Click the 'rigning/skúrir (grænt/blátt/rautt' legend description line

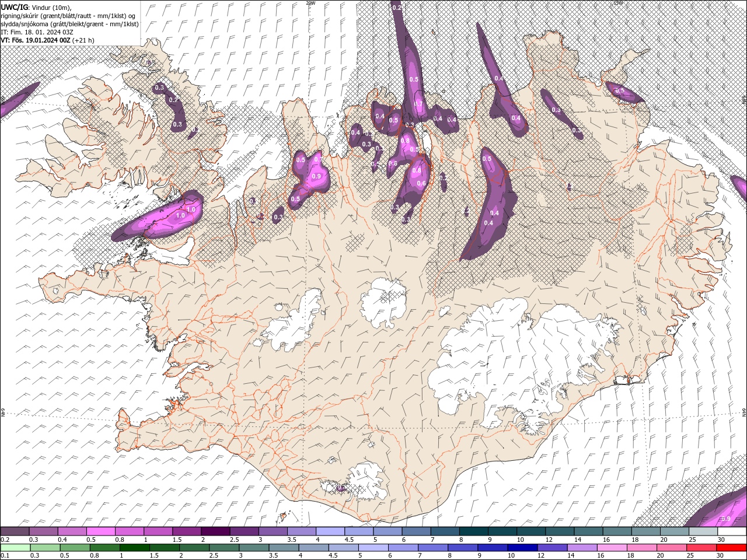coord(68,16)
